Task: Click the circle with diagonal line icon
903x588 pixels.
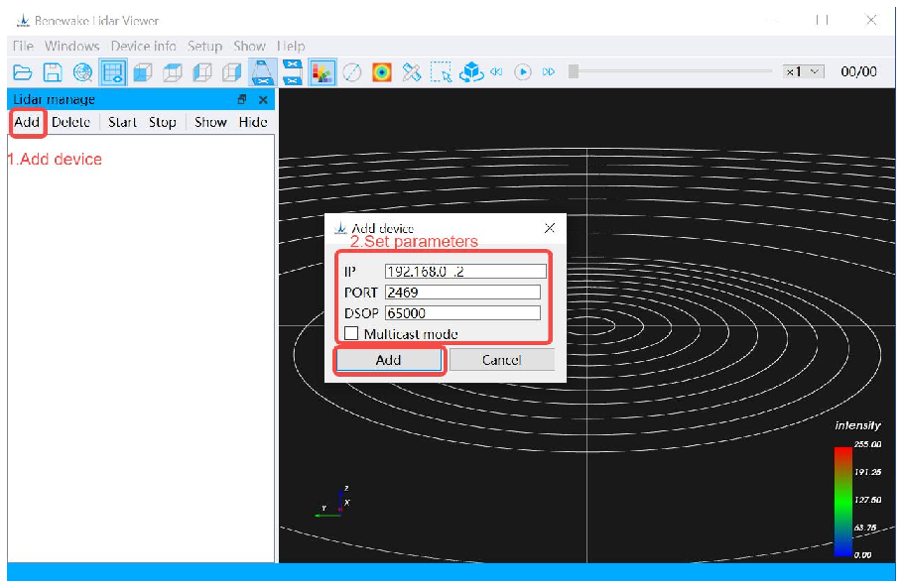Action: pyautogui.click(x=352, y=72)
